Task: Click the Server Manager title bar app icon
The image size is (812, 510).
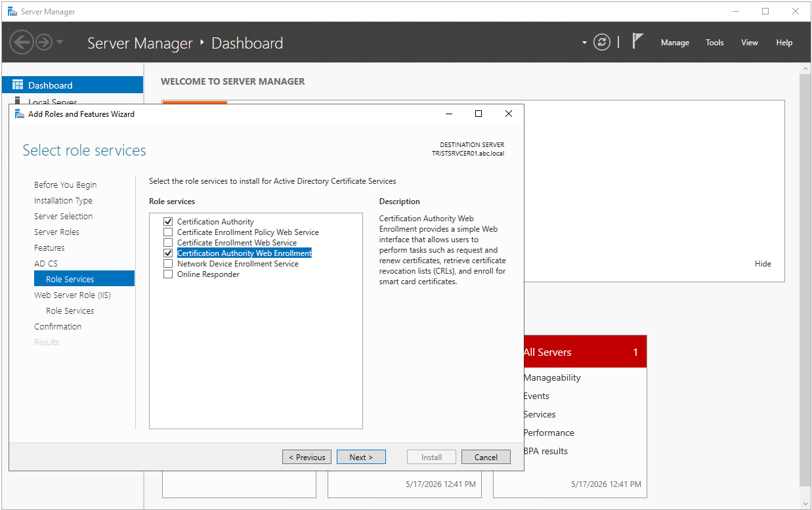Action: click(12, 12)
